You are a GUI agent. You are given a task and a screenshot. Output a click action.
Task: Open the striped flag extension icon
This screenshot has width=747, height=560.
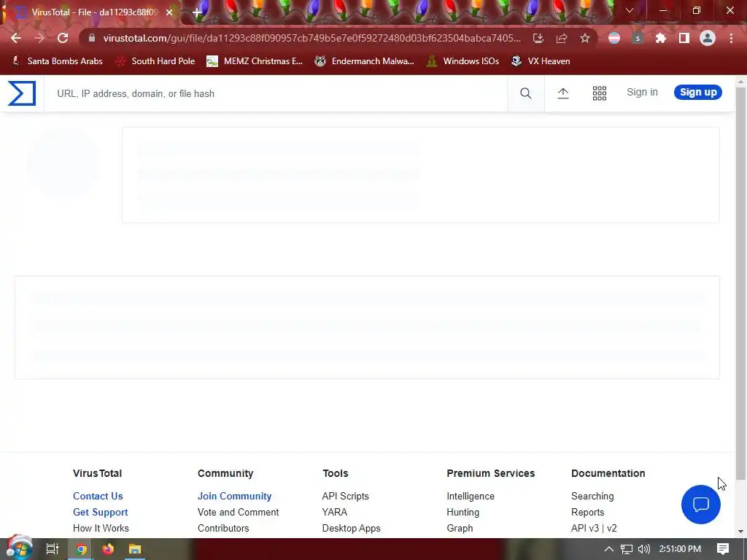coord(614,38)
